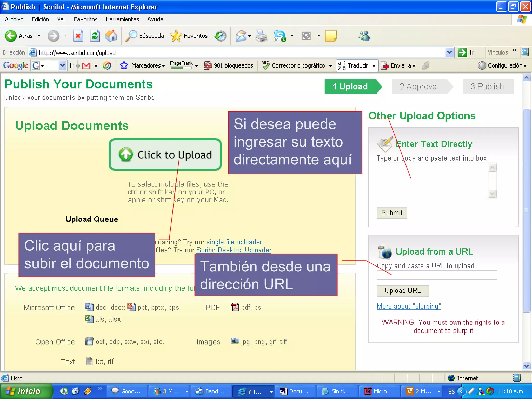Screen dimensions: 532x399
Task: Click the Traducir button
Action: click(353, 65)
